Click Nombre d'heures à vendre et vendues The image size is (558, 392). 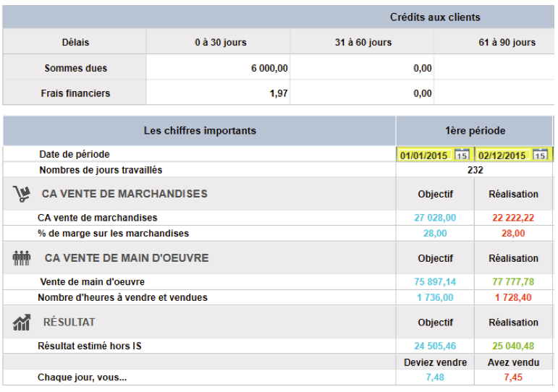click(123, 297)
